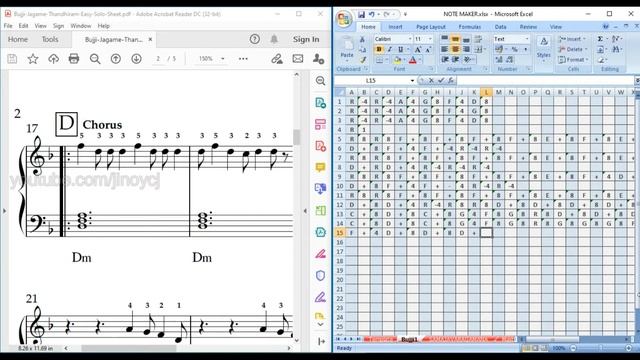
Task: Toggle Align Text Right in Excel
Action: pyautogui.click(x=466, y=49)
